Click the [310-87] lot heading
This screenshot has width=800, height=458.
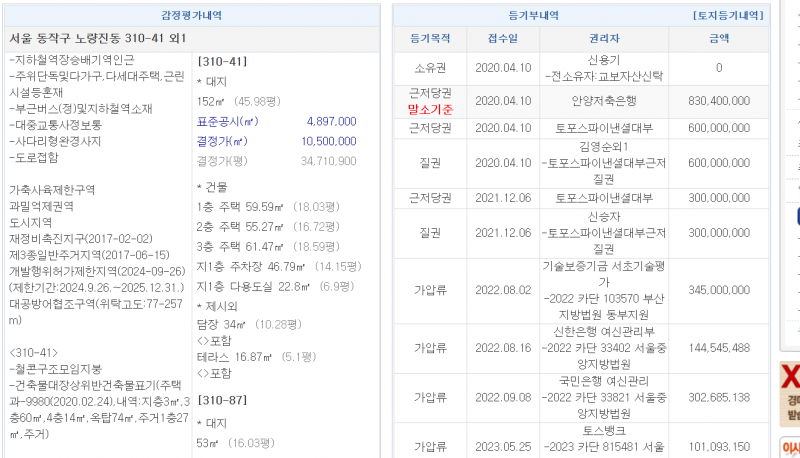point(223,401)
